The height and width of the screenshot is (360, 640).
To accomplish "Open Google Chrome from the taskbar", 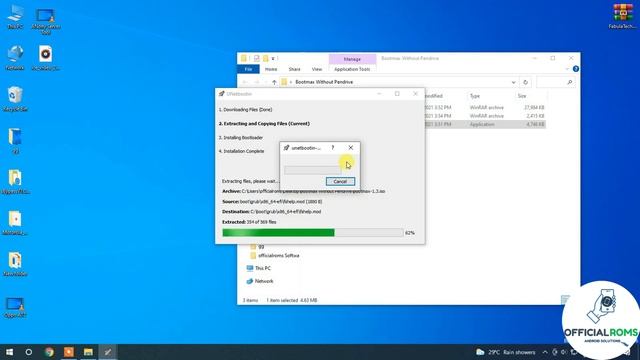I will [x=49, y=352].
